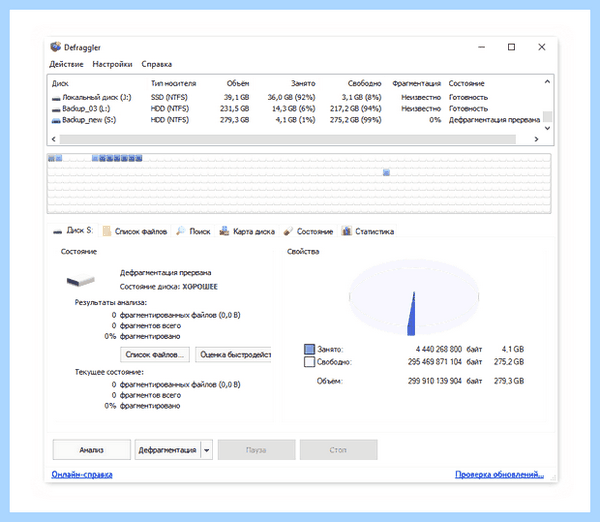Screen dimensions: 600x522
Task: Click the blue used-space pie slice
Action: tap(412, 318)
